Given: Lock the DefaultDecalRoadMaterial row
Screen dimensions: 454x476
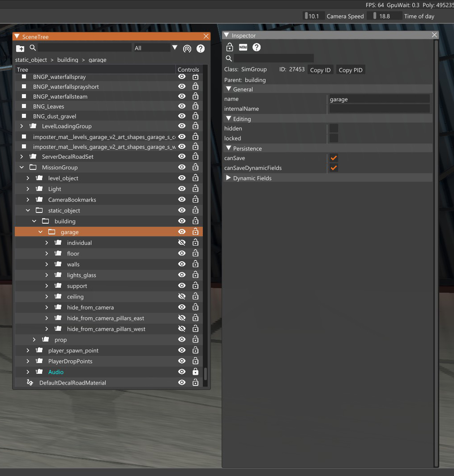Looking at the screenshot, I should click(195, 382).
